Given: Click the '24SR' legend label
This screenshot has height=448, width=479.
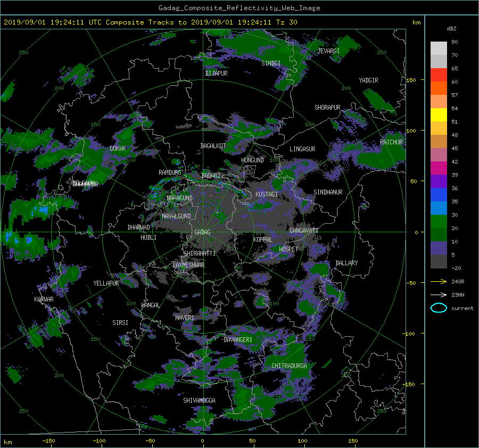Looking at the screenshot, I should tap(458, 282).
